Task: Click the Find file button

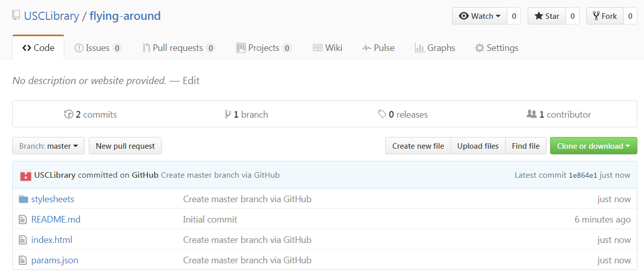Action: point(526,146)
